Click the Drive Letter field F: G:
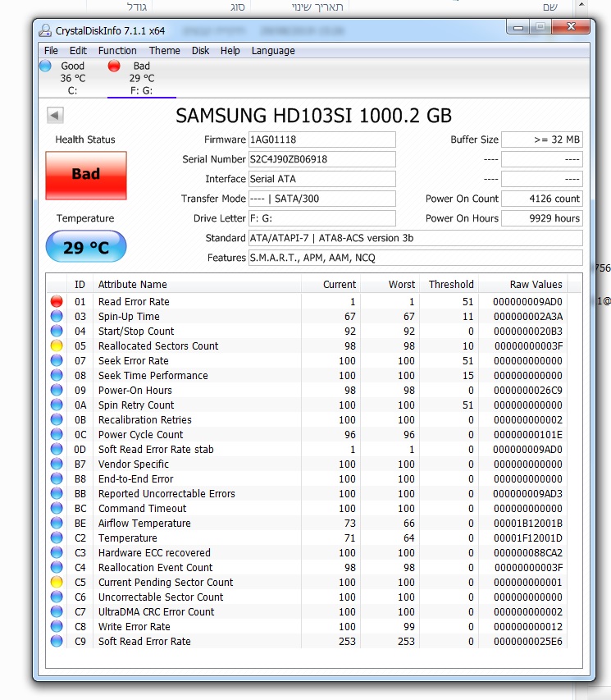This screenshot has height=700, width=611. pos(321,217)
